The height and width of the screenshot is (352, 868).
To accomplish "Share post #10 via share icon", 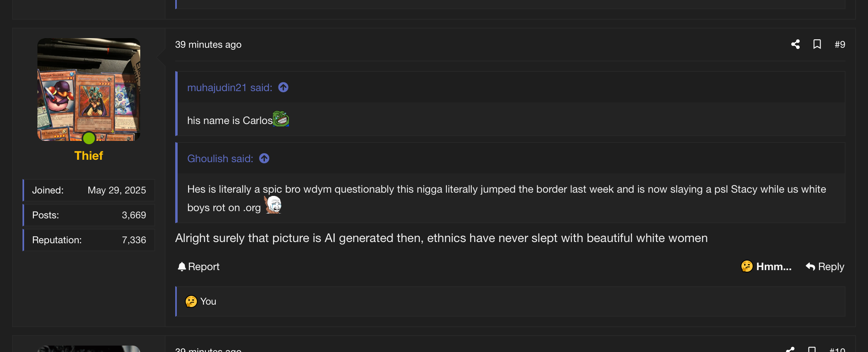I will coord(790,350).
